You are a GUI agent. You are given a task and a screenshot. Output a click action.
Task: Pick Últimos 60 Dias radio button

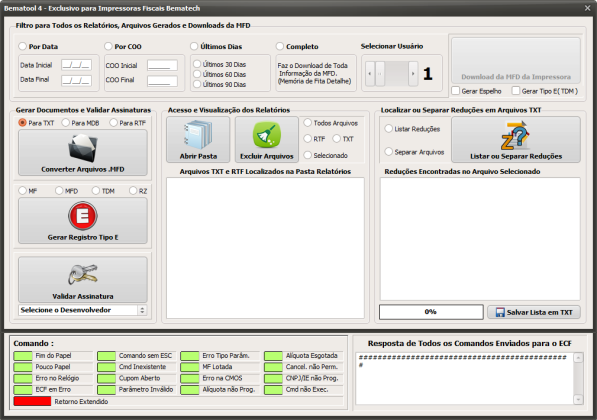(x=197, y=74)
